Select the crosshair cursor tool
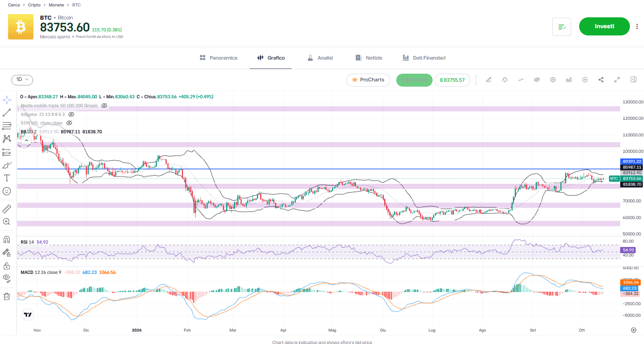The width and height of the screenshot is (644, 344). pyautogui.click(x=7, y=100)
